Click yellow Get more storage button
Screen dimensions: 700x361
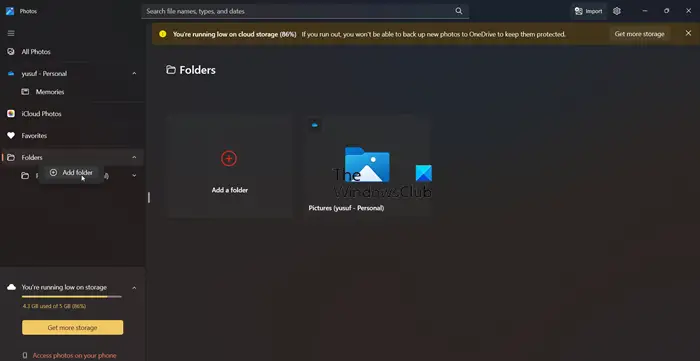click(x=72, y=328)
